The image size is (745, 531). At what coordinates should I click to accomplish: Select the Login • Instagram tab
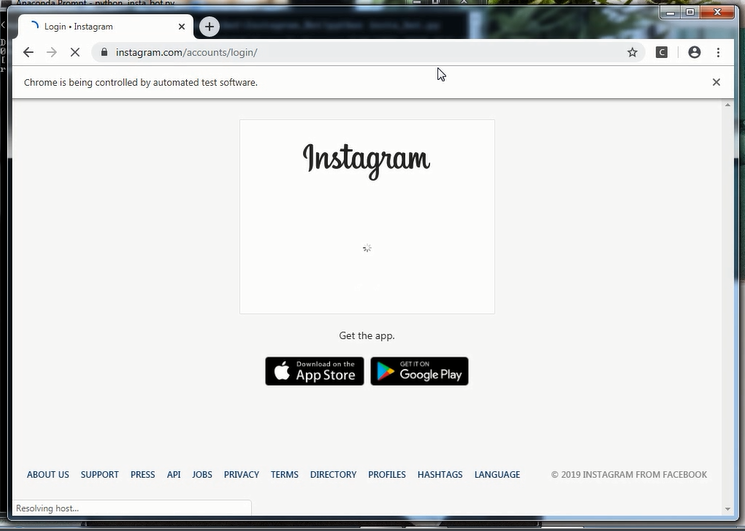105,27
